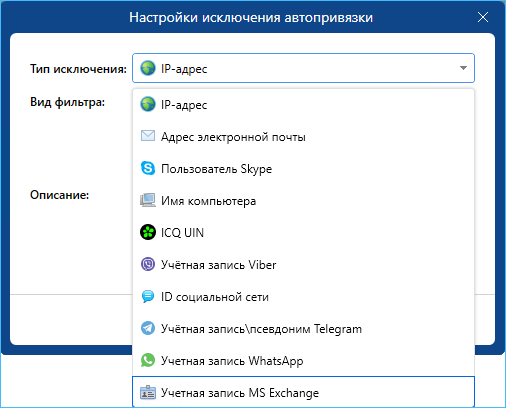Select Адрес электронной почты option

[x=303, y=137]
